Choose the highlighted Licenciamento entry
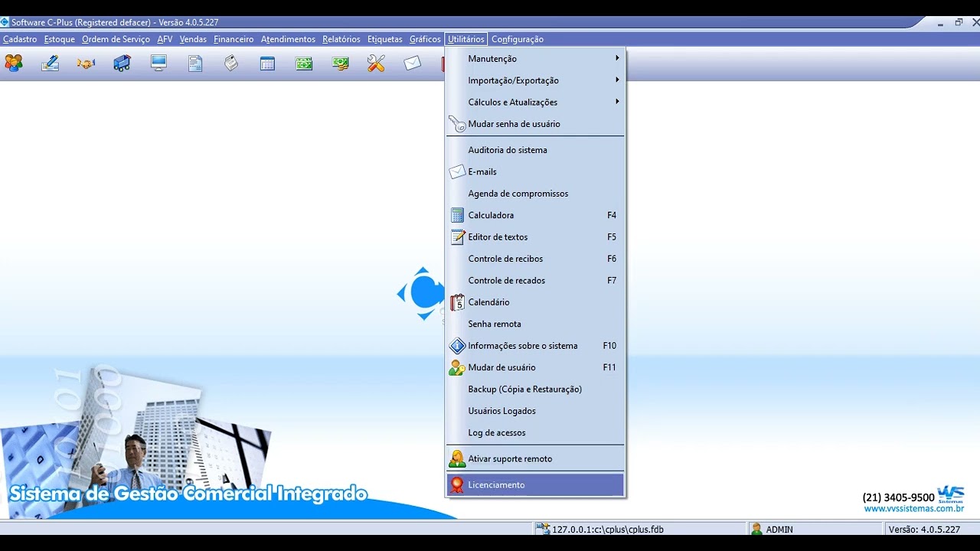 point(535,484)
